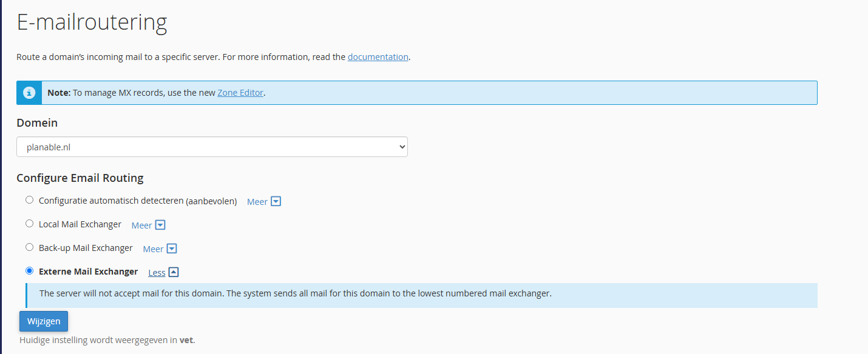
Task: Select the Back-up Mail Exchanger radio button
Action: click(x=30, y=247)
